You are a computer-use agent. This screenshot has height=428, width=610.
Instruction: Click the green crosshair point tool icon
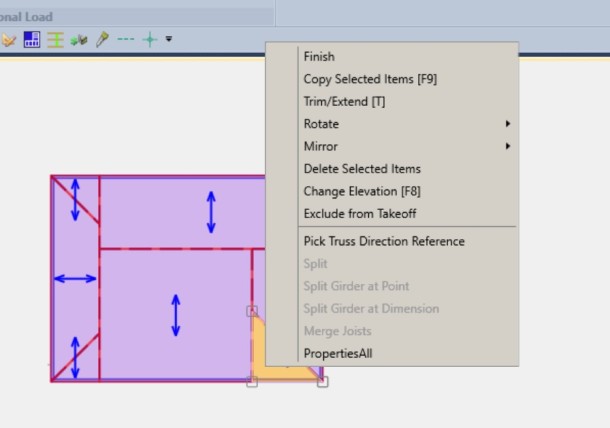click(x=150, y=40)
